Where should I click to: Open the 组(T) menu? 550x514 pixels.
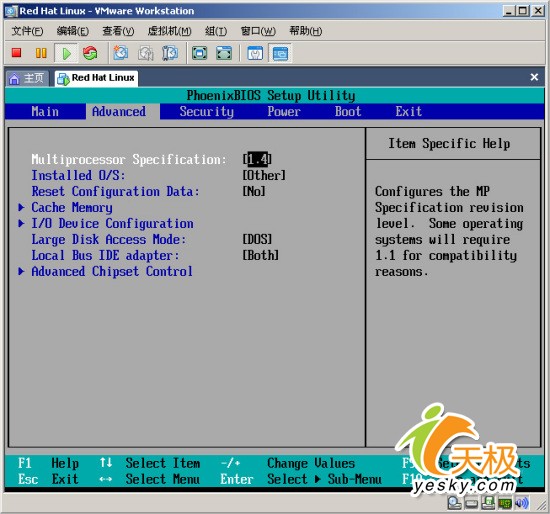[x=216, y=31]
